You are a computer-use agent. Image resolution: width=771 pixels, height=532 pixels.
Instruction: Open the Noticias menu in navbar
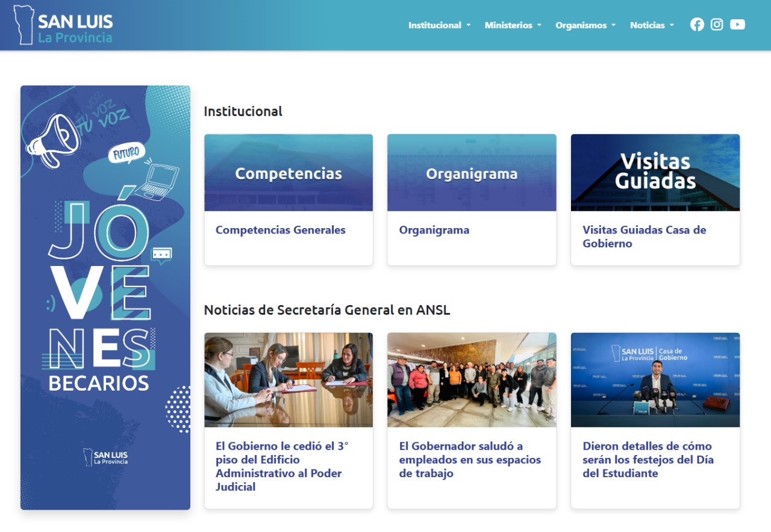[652, 25]
